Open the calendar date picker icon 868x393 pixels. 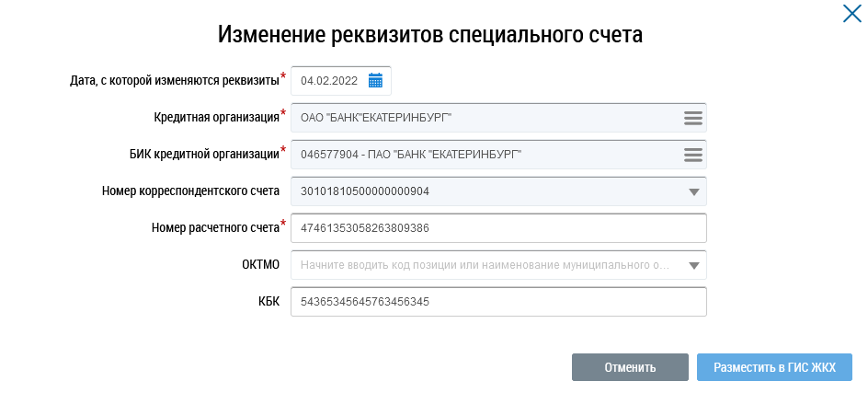point(375,80)
